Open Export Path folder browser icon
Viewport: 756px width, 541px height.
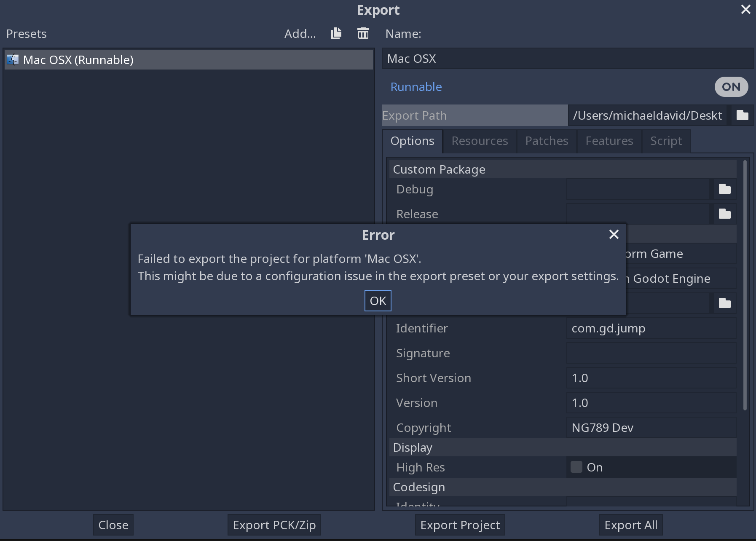(742, 115)
